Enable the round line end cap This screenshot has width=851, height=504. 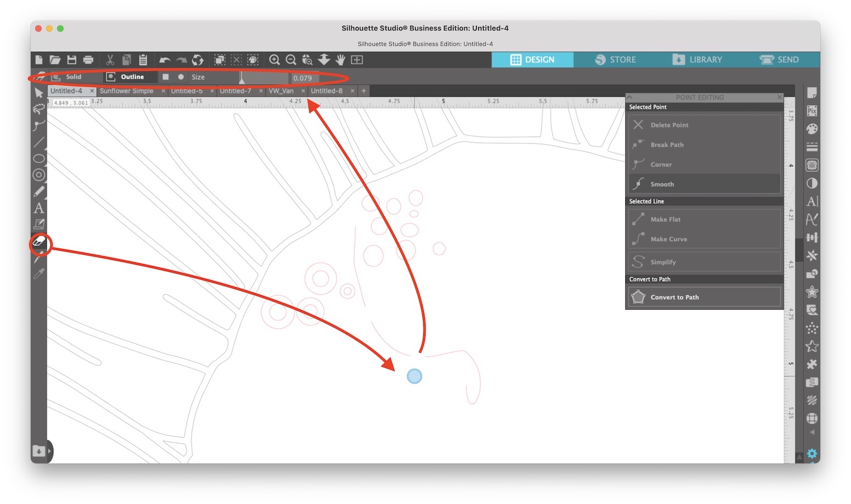181,77
